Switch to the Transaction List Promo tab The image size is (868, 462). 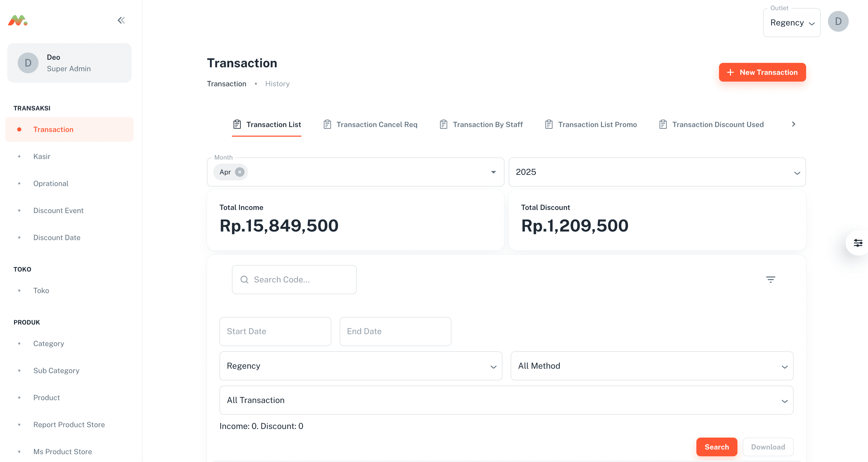[597, 124]
